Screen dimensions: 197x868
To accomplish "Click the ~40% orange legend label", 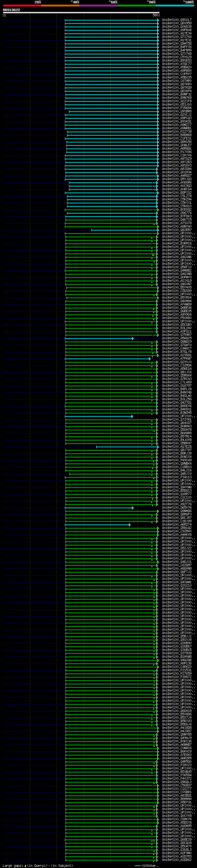I will [x=75, y=2].
